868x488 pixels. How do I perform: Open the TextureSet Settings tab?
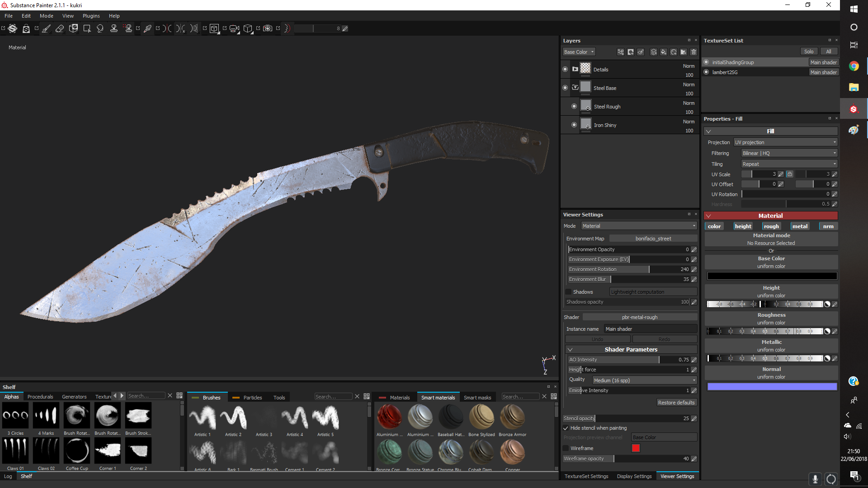[586, 476]
